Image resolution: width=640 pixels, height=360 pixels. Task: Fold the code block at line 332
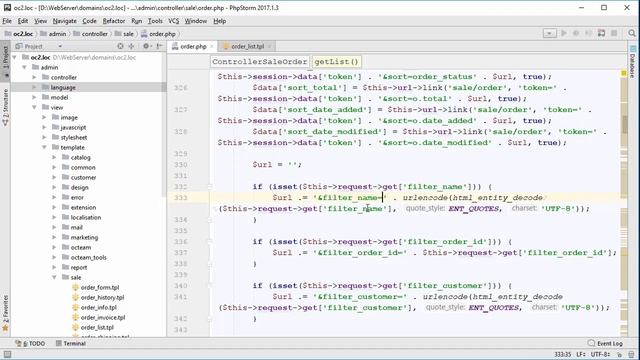click(210, 187)
